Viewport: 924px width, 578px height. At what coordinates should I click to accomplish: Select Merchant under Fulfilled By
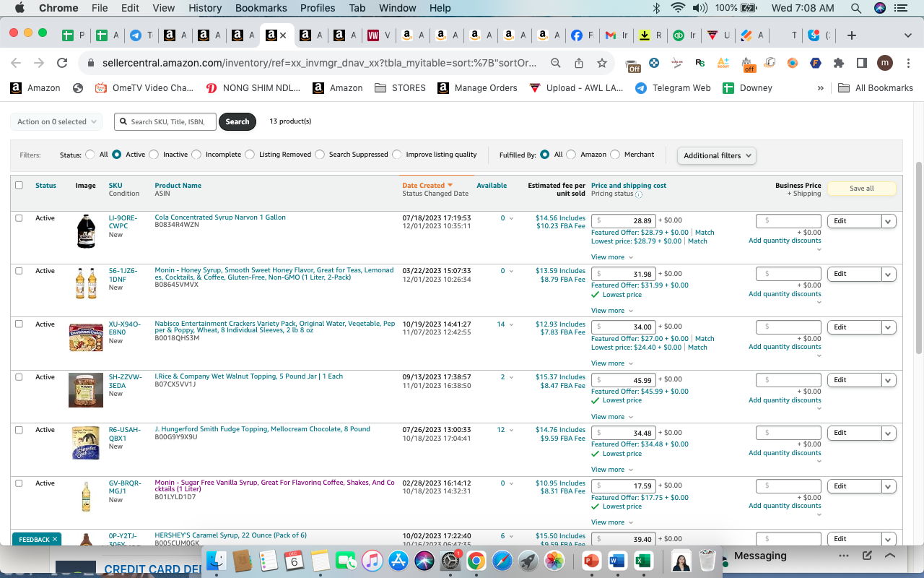pos(615,155)
